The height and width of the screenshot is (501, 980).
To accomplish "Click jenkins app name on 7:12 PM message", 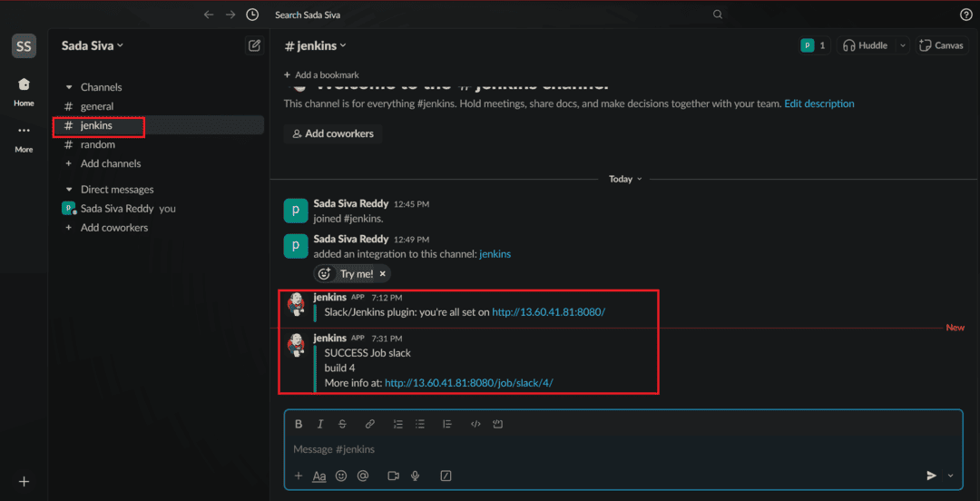I will pos(330,297).
